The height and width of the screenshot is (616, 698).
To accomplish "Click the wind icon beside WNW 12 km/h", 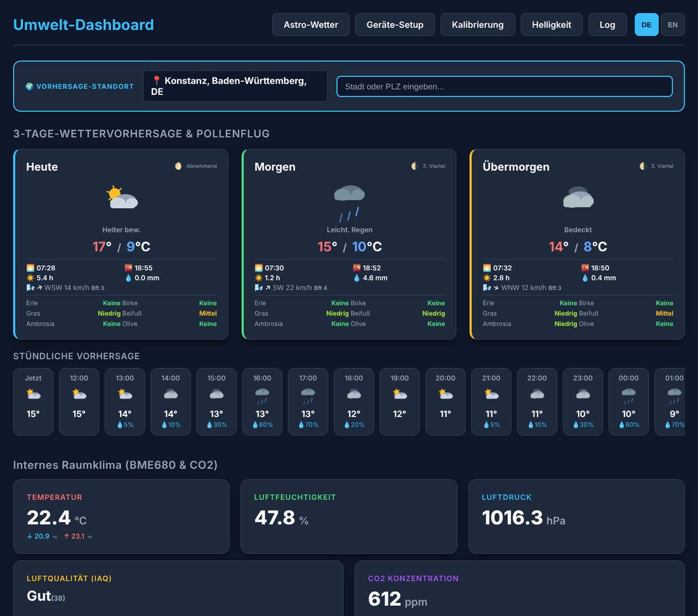I will pyautogui.click(x=487, y=287).
